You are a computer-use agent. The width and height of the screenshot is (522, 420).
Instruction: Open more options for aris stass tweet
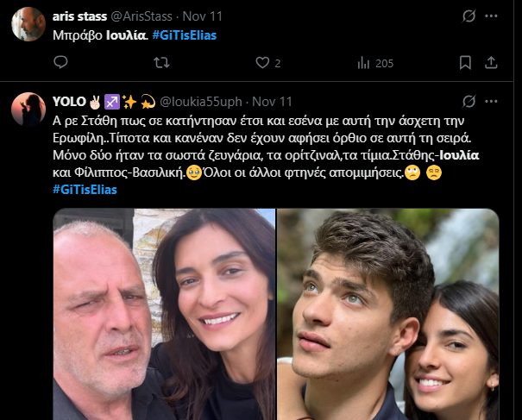tap(493, 16)
